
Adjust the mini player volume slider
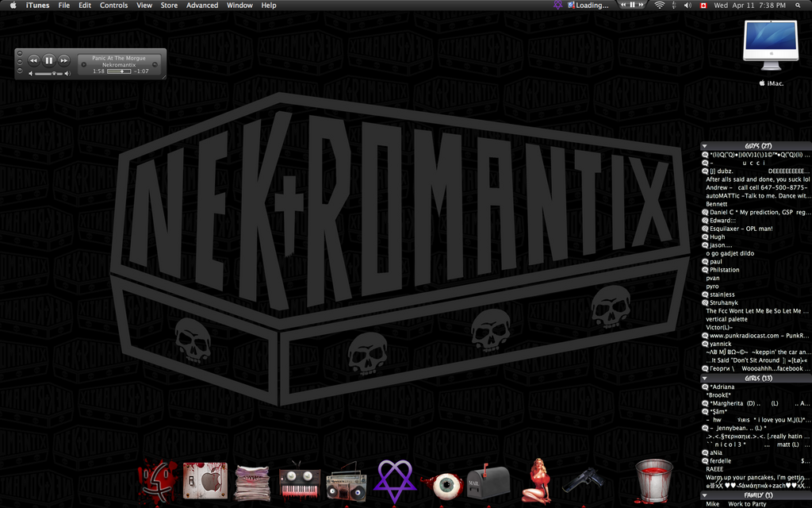point(49,74)
